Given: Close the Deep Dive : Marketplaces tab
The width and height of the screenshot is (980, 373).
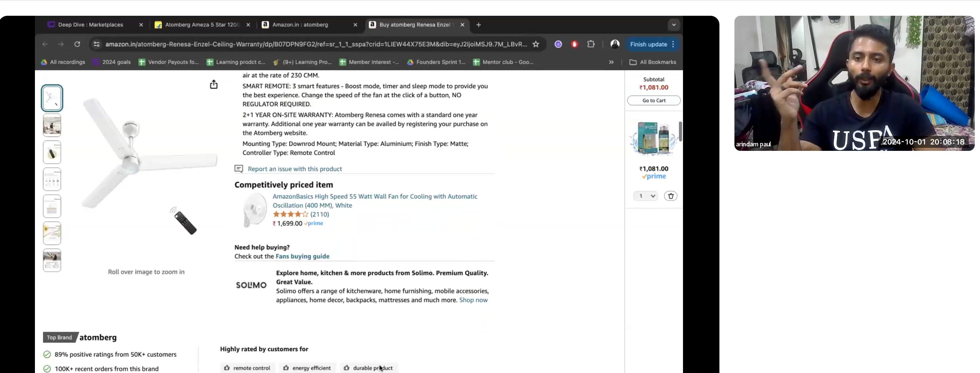Looking at the screenshot, I should point(141,25).
